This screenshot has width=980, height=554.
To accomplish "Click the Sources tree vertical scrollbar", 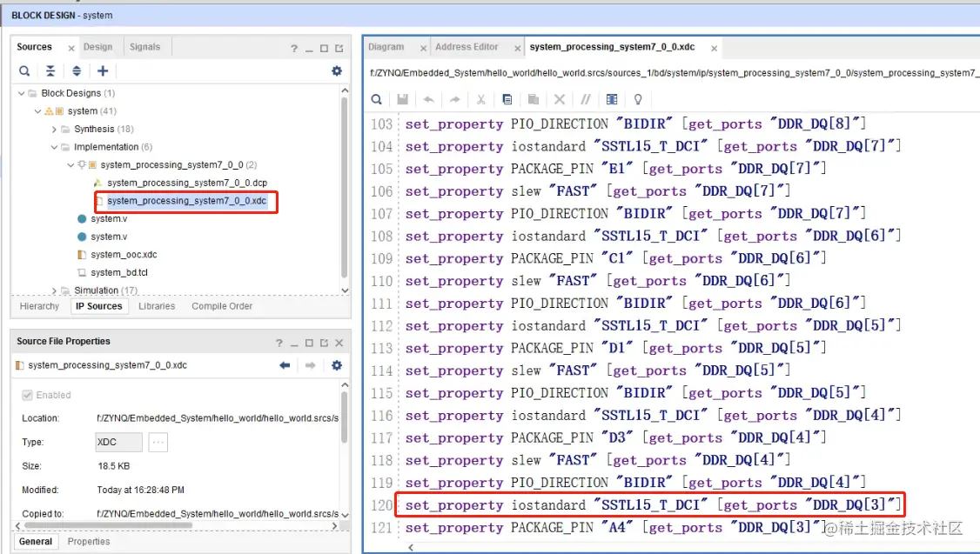I will coord(345,185).
